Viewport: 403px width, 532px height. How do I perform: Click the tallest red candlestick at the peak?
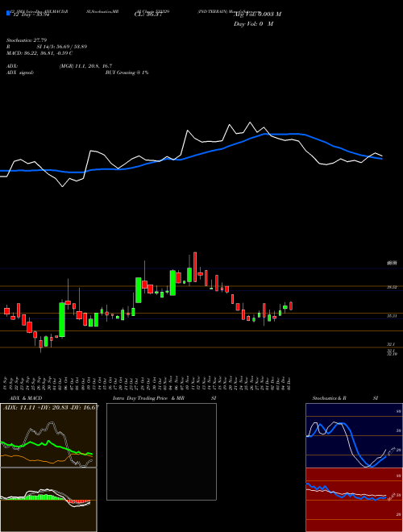tap(195, 267)
